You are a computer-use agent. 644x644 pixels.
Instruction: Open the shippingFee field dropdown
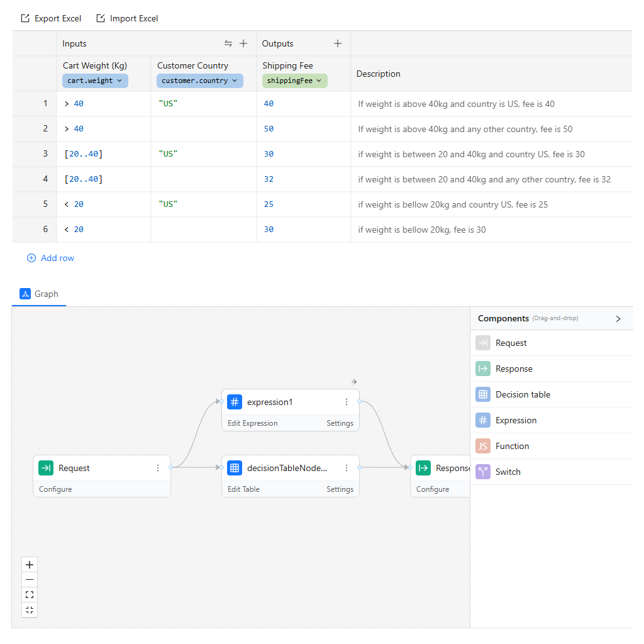click(x=294, y=80)
